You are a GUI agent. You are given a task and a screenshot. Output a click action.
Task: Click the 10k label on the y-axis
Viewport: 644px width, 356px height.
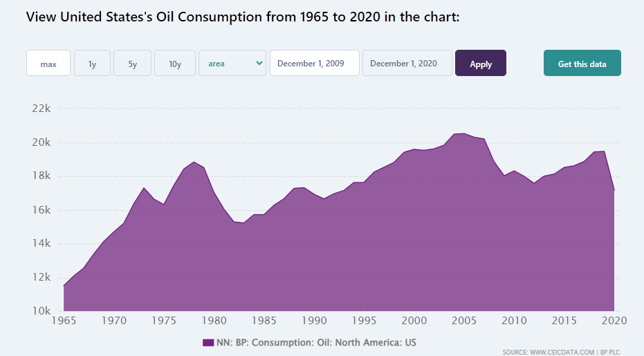click(42, 311)
